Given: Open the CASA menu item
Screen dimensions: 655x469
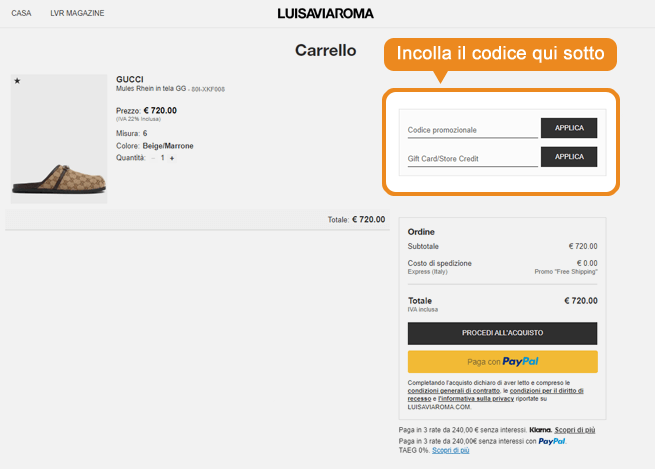Looking at the screenshot, I should click(x=21, y=13).
